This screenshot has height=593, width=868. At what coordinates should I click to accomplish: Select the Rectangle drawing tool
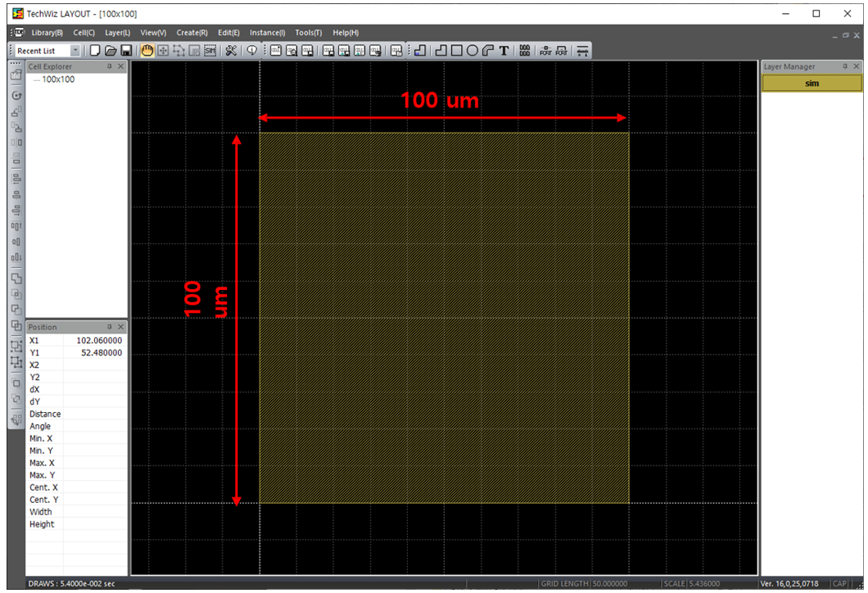[x=457, y=51]
